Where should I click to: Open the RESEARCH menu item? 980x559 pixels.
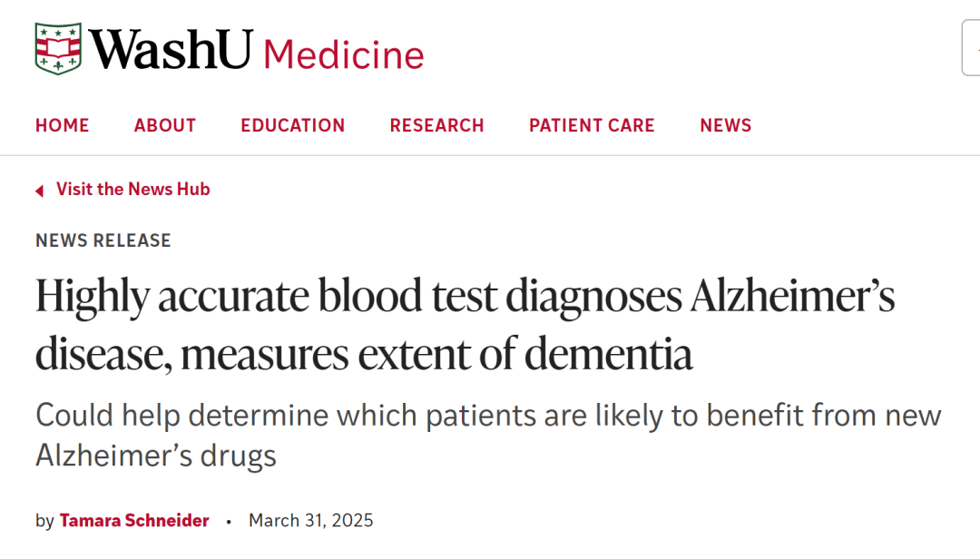(x=436, y=125)
